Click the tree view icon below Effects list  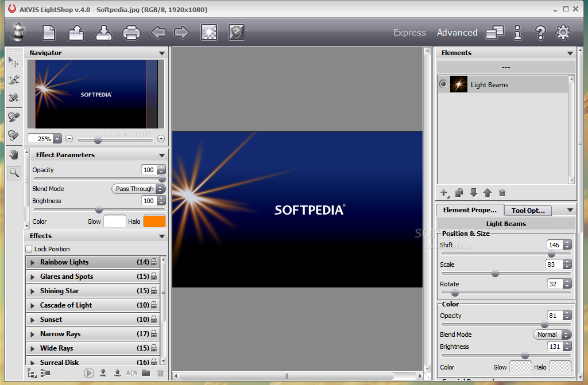pyautogui.click(x=32, y=374)
